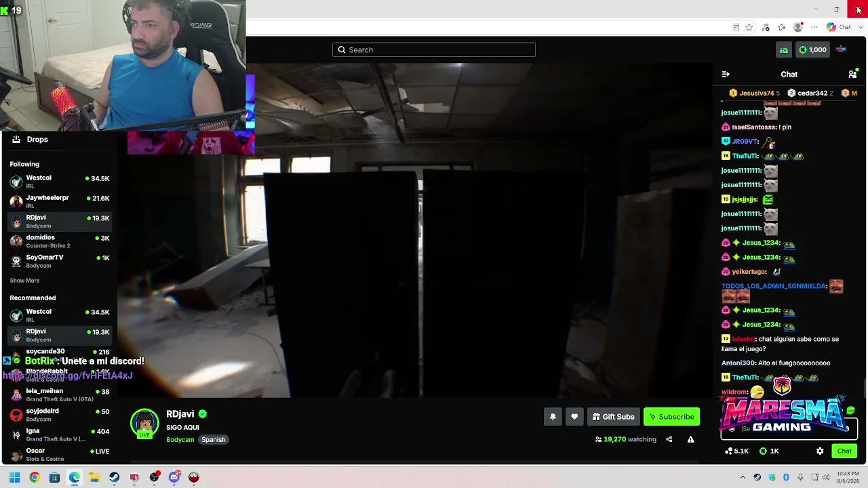Image resolution: width=868 pixels, height=488 pixels.
Task: Open Igna Grand Theft Auto V channel
Action: 59,434
